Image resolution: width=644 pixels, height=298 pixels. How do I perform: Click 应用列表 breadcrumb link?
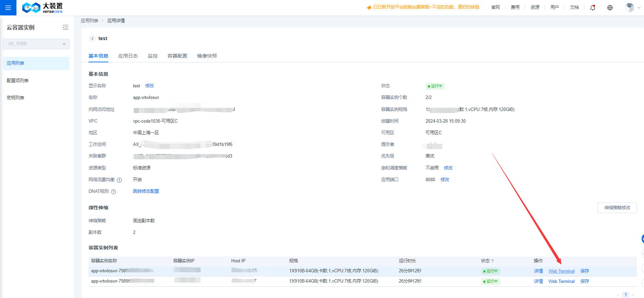[90, 21]
